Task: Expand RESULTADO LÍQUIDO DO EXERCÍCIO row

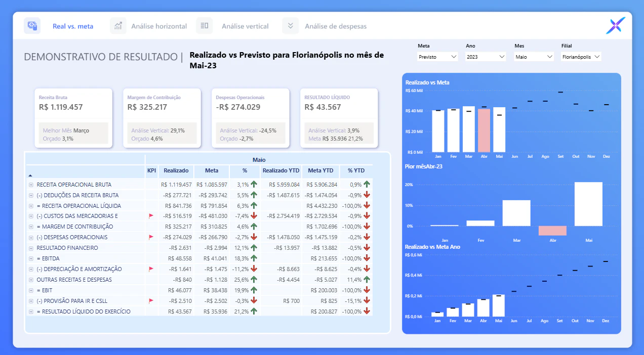Action: click(31, 312)
